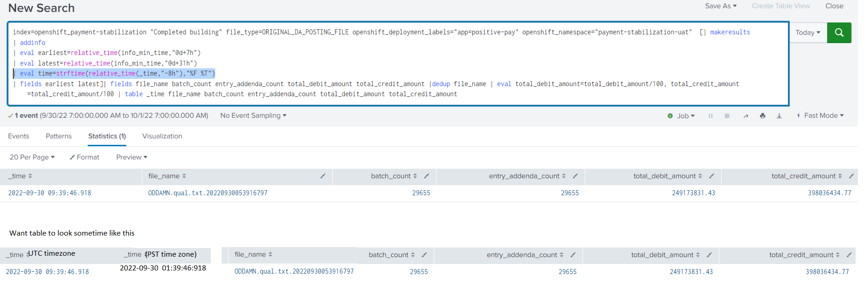Open the Visualization tab
The image size is (868, 297).
point(162,136)
